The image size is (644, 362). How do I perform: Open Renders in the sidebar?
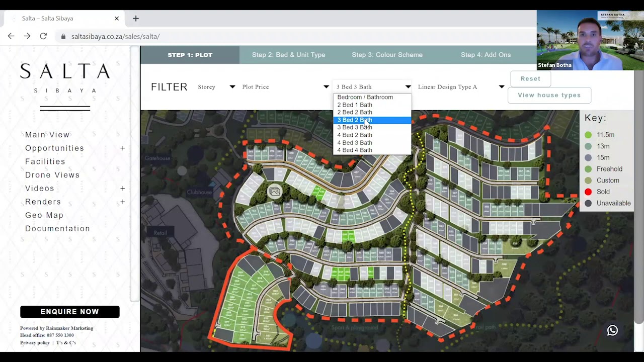pos(43,202)
